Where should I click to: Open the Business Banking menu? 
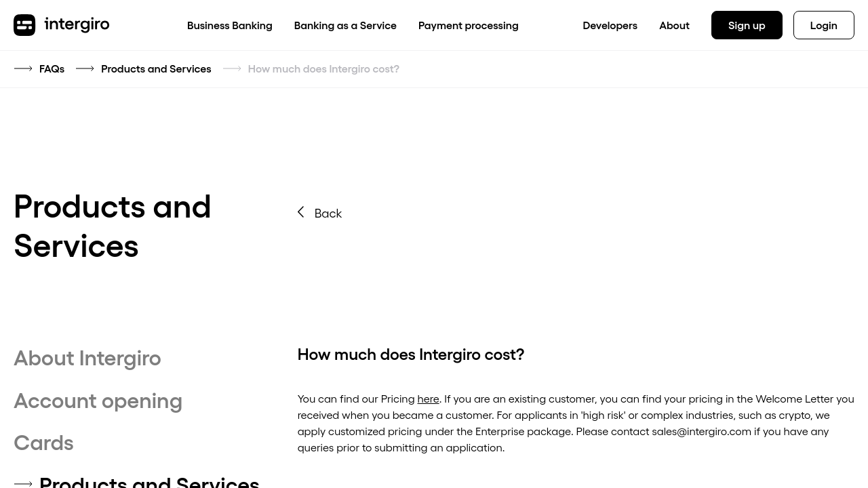(230, 25)
